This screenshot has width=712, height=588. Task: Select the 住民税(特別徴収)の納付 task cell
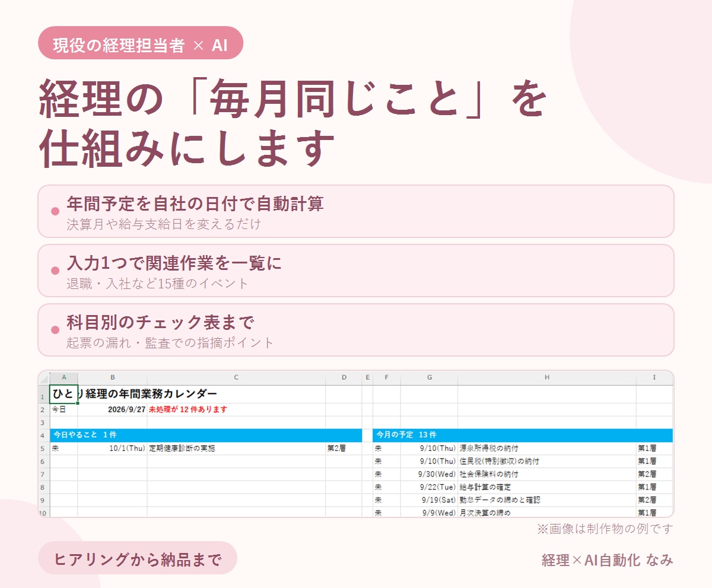tap(499, 462)
